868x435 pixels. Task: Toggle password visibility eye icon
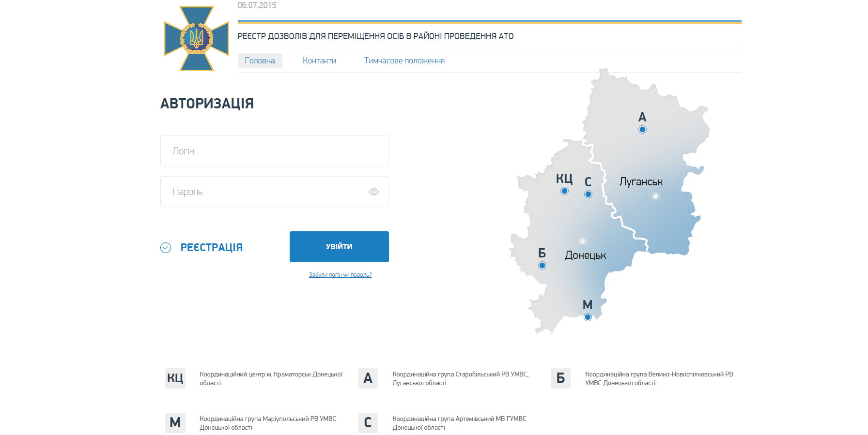coord(373,192)
